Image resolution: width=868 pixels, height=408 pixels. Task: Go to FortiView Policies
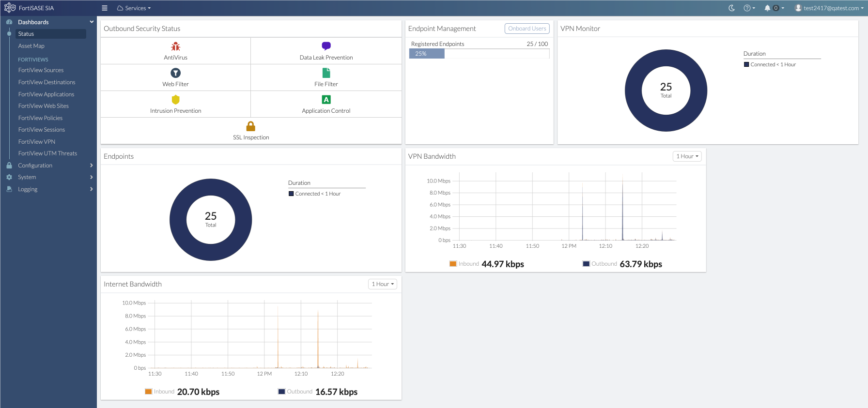(40, 118)
